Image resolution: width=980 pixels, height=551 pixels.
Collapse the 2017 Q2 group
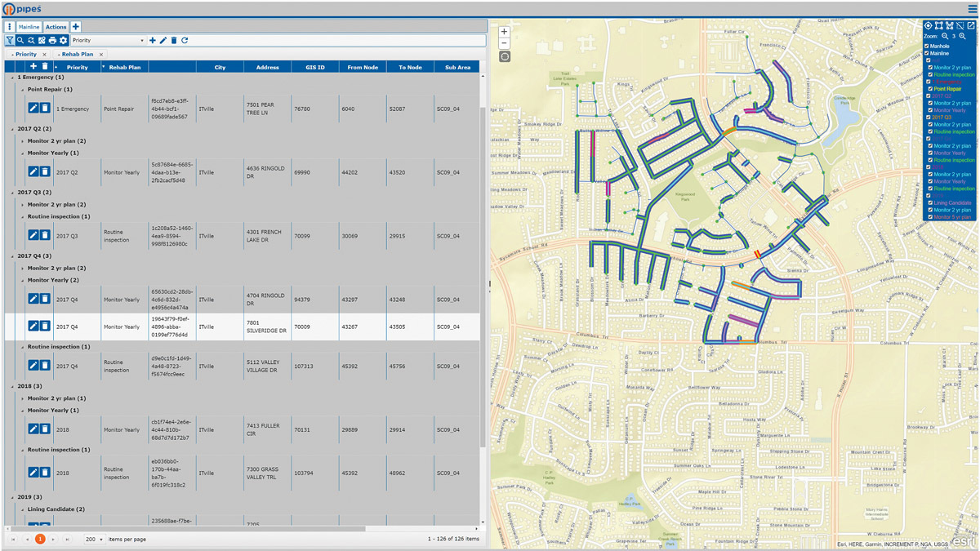(12, 129)
